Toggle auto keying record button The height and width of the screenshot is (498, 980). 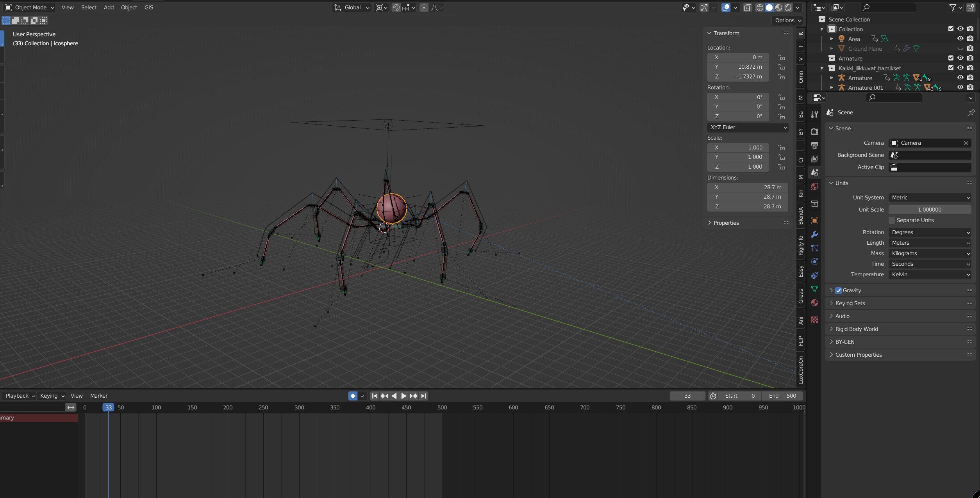point(353,396)
